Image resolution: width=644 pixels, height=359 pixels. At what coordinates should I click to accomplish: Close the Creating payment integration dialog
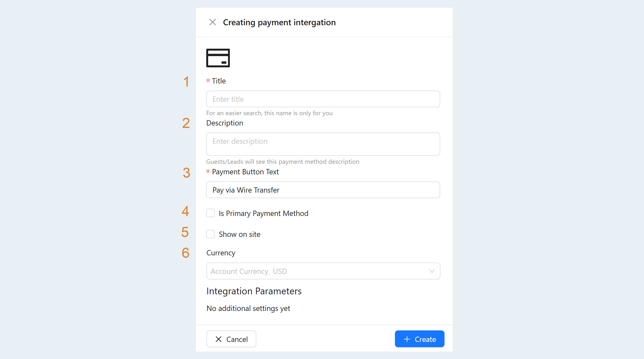point(213,22)
